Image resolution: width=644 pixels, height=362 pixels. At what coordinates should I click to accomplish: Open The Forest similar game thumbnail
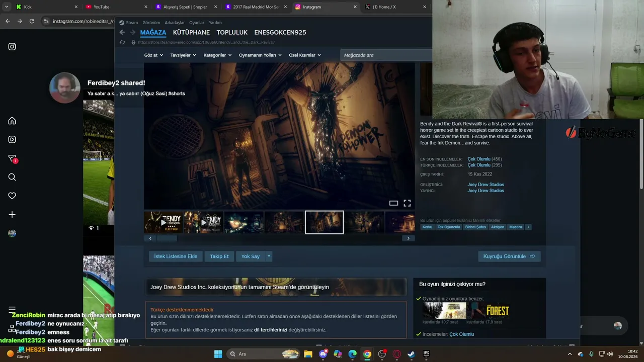[489, 311]
